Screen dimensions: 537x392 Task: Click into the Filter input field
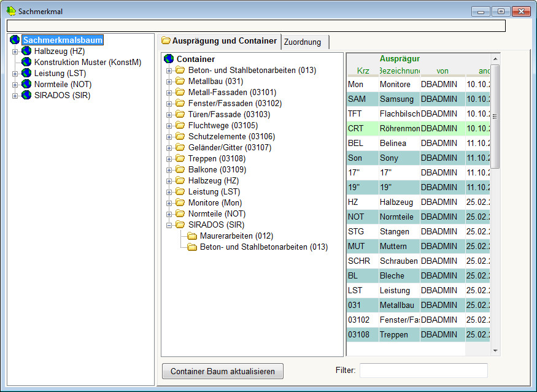(423, 371)
